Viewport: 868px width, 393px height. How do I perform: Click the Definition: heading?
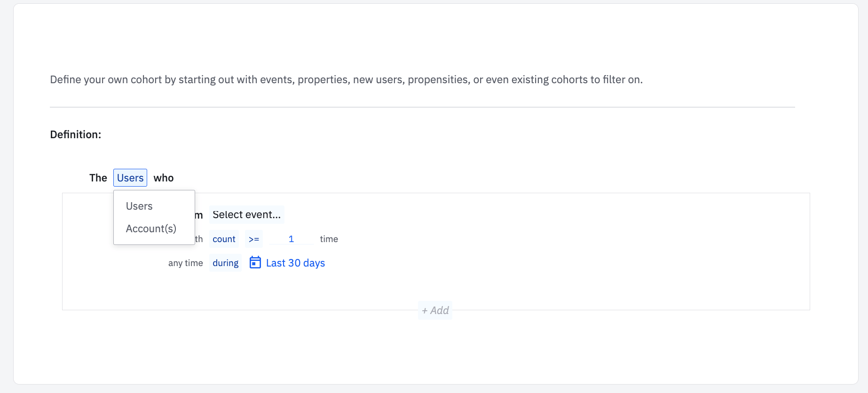coord(76,135)
